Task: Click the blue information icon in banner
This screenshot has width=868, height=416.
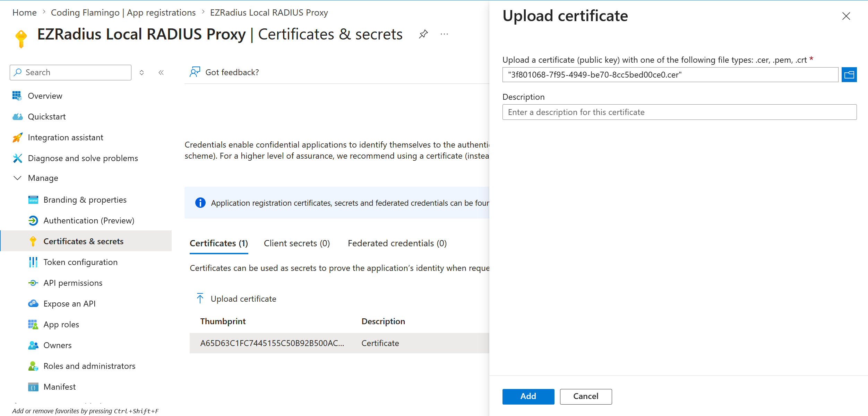Action: (200, 203)
